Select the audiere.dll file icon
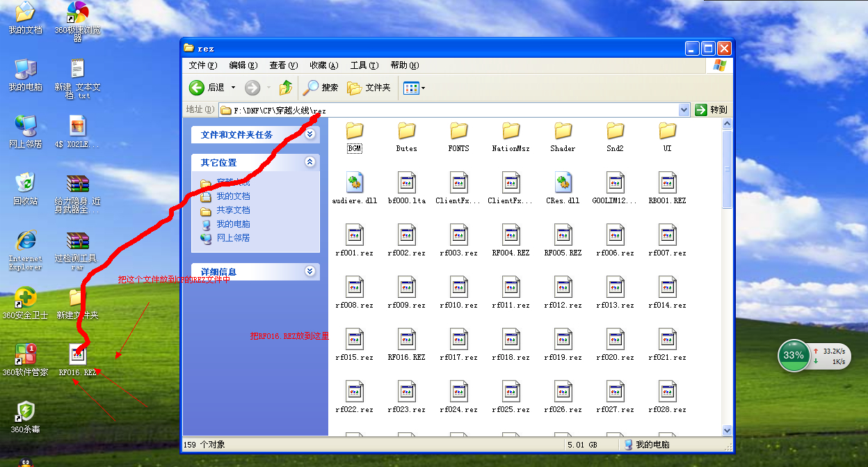 355,182
